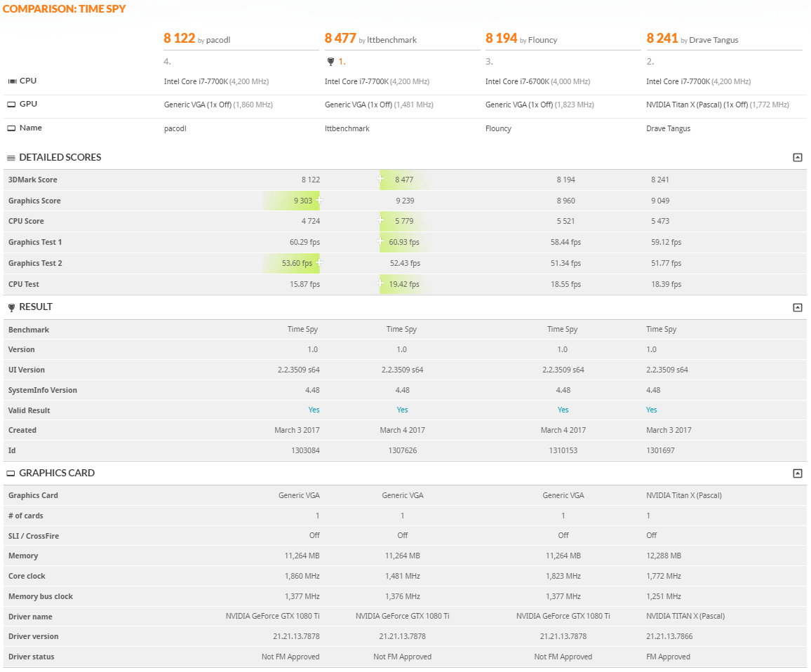Click the Graphics Test 2 row label
Screen dimensions: 811x672
(x=35, y=263)
